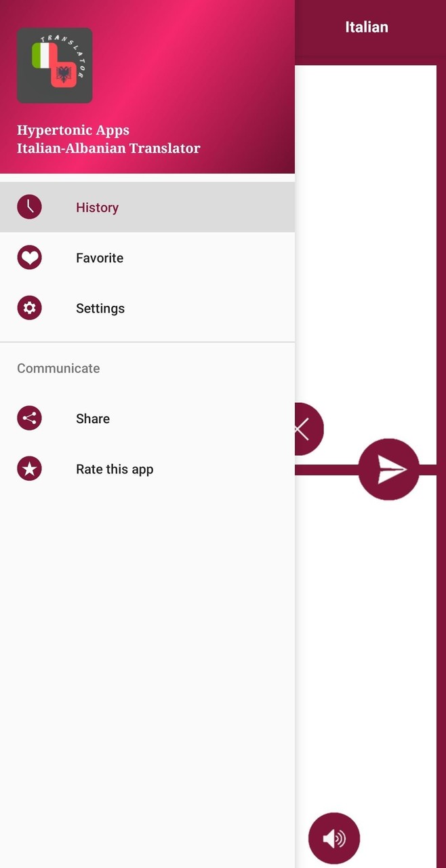Tap the speaker audio playback button
Screen dimensions: 446x868
coord(333,838)
